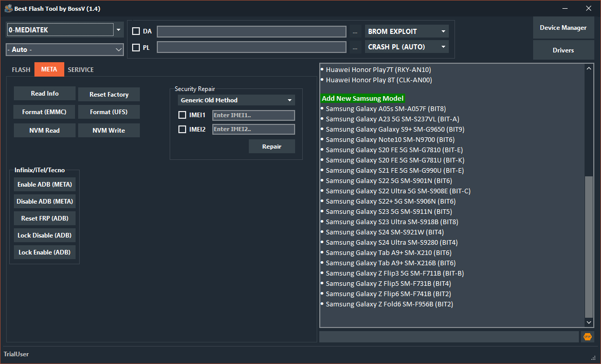Open the CRASH PL (AUTO) dropdown
This screenshot has width=601, height=364.
coord(406,47)
